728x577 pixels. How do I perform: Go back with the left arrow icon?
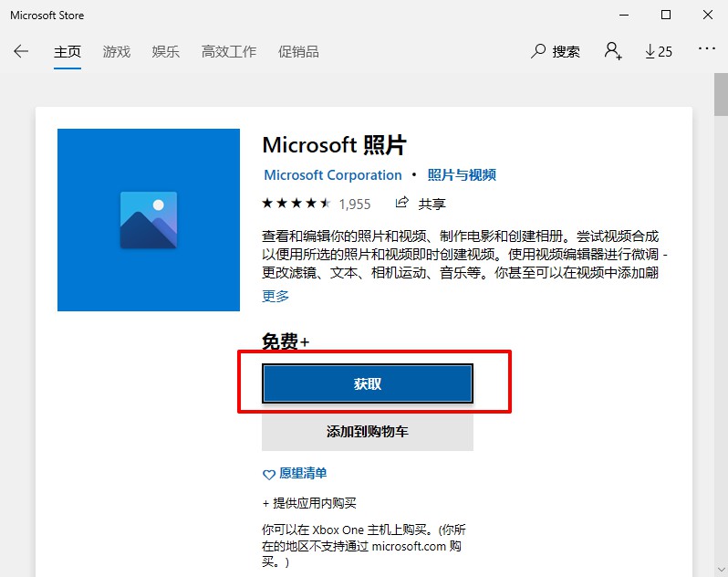pyautogui.click(x=21, y=51)
